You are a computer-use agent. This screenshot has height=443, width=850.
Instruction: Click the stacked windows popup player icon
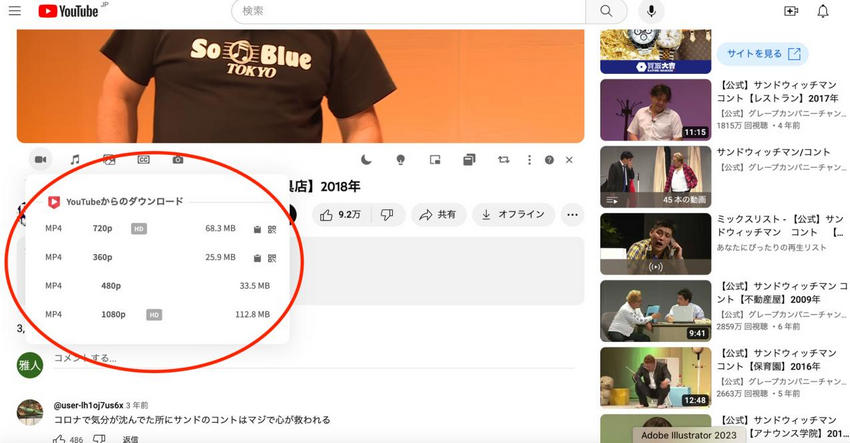469,159
